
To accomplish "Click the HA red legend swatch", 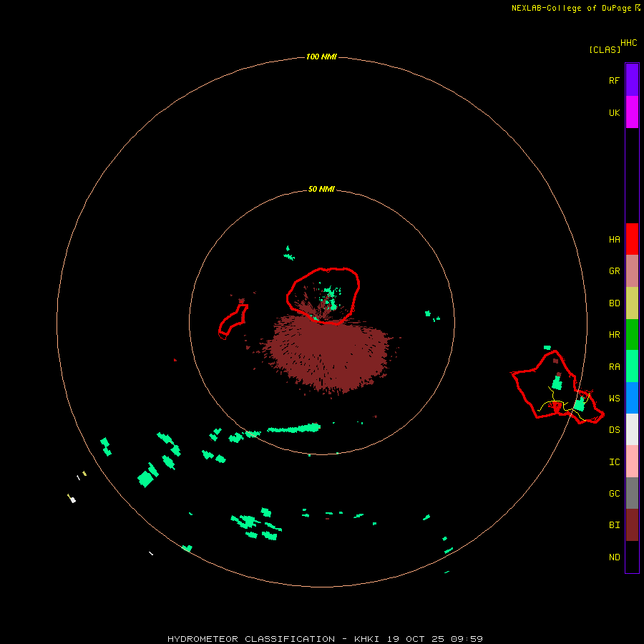I will (x=632, y=239).
